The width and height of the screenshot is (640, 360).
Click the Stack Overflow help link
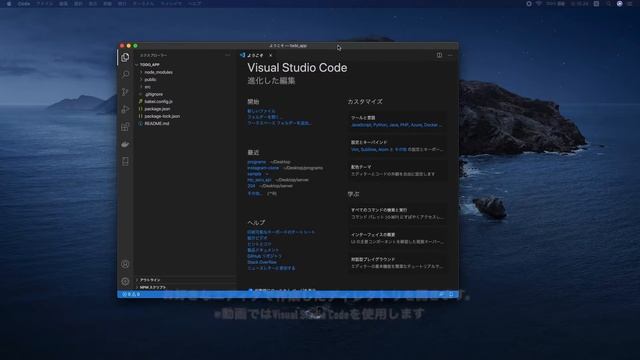pyautogui.click(x=262, y=262)
